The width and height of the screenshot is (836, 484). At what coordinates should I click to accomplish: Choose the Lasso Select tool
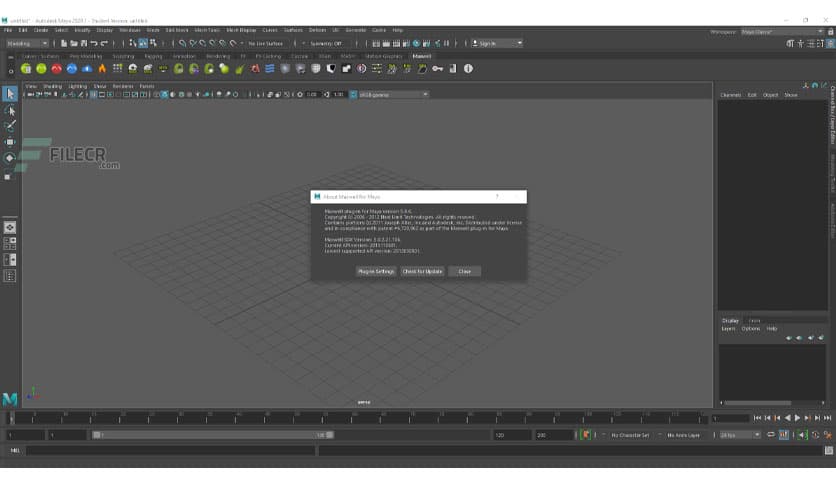[10, 110]
